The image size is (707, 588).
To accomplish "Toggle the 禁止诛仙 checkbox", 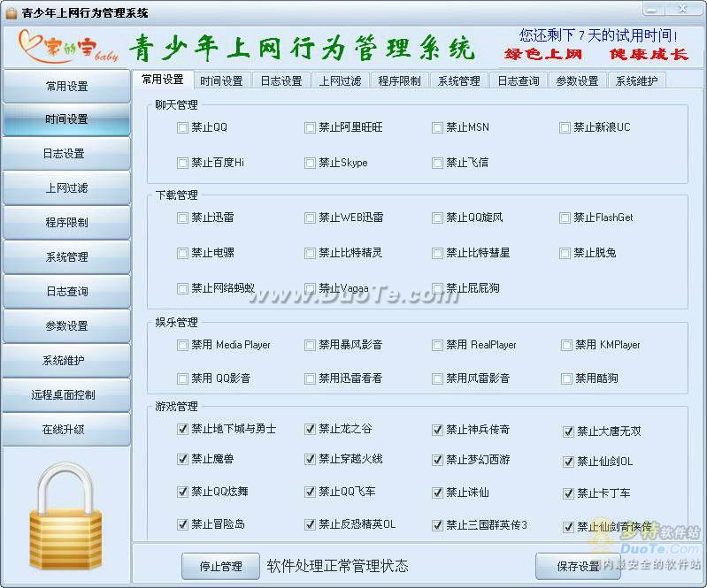I will [437, 493].
